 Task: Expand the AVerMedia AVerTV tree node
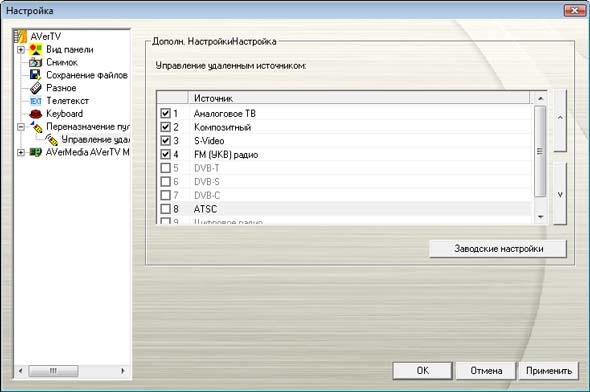(x=21, y=152)
